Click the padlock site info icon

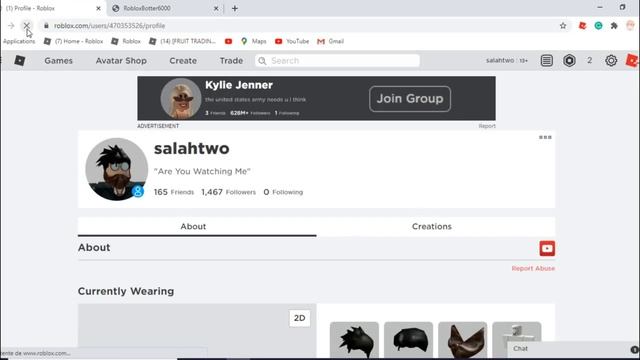click(46, 25)
